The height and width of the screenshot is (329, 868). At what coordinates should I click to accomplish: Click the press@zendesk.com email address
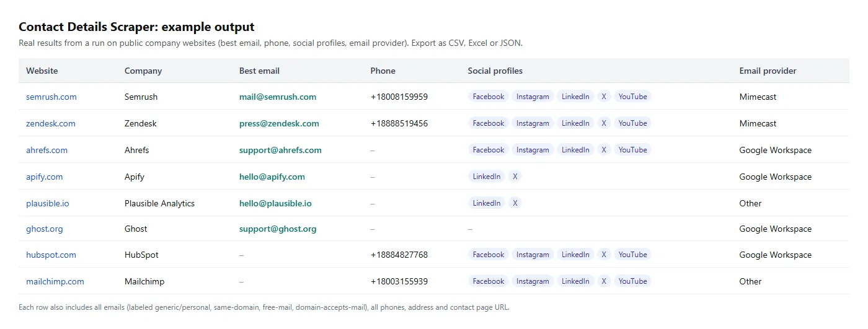[279, 123]
